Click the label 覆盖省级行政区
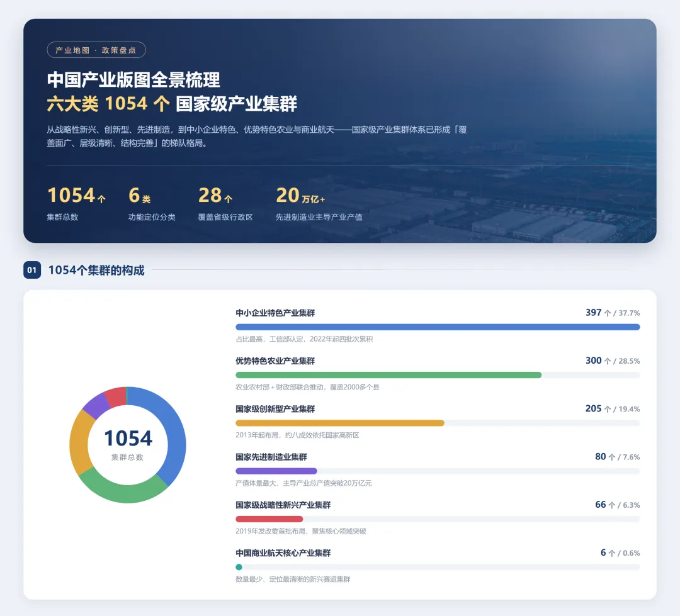 coord(225,217)
